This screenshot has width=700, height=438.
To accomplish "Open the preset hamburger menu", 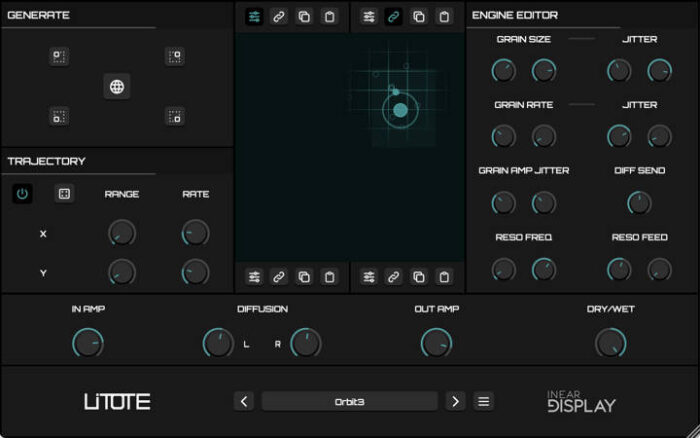I will [x=484, y=401].
